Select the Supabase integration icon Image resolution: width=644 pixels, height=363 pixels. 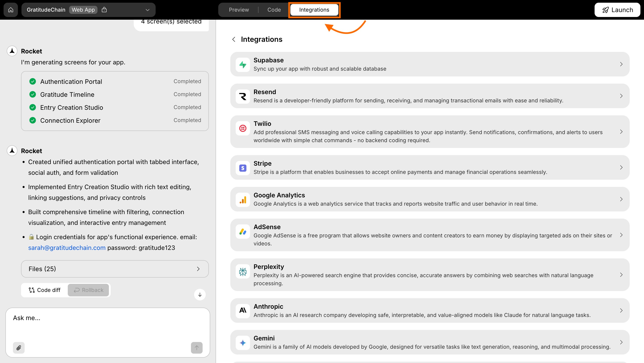pyautogui.click(x=242, y=64)
